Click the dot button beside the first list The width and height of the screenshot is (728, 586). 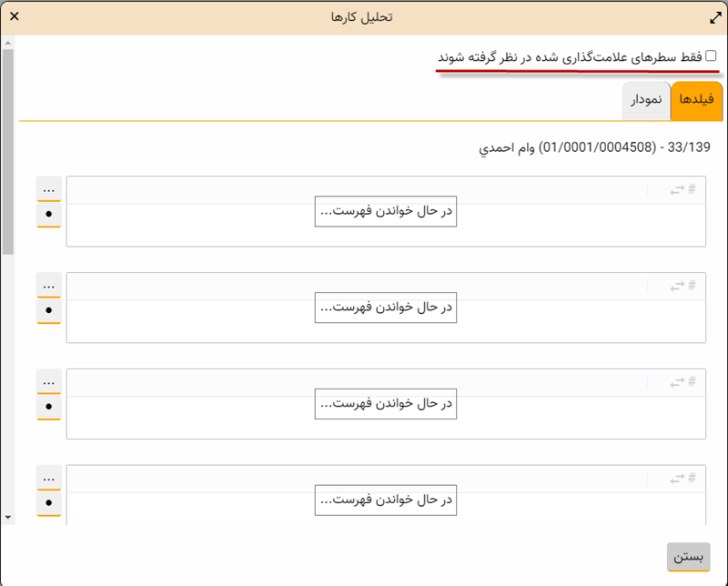point(49,214)
